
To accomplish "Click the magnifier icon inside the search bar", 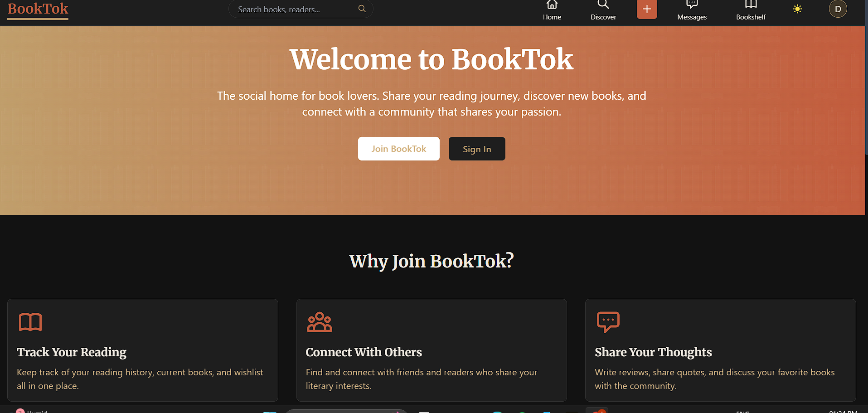I will point(362,9).
